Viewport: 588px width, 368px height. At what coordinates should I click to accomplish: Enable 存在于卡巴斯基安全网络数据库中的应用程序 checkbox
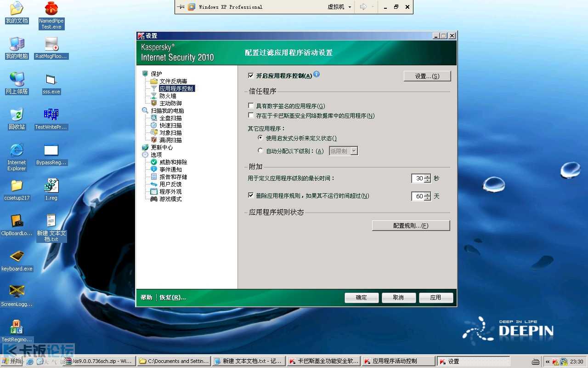pos(251,115)
